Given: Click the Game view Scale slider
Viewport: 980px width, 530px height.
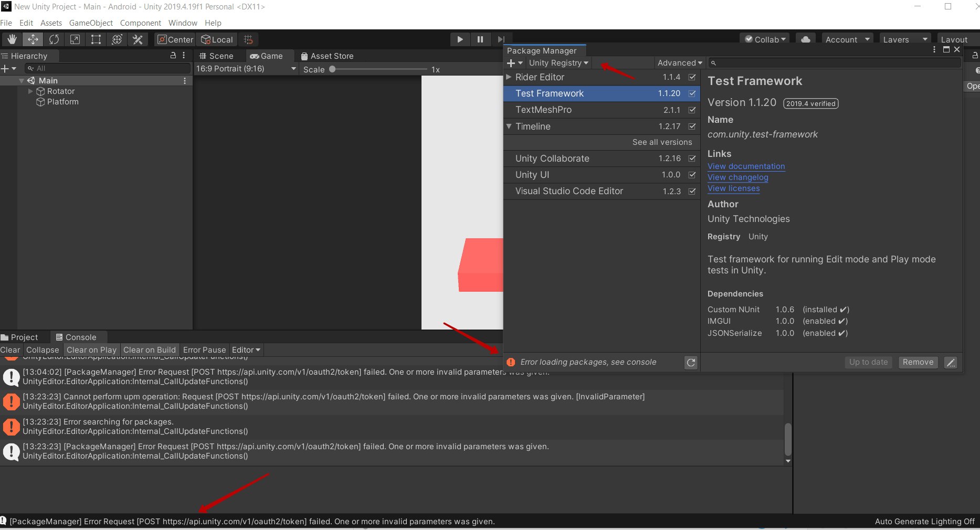Looking at the screenshot, I should click(x=380, y=69).
